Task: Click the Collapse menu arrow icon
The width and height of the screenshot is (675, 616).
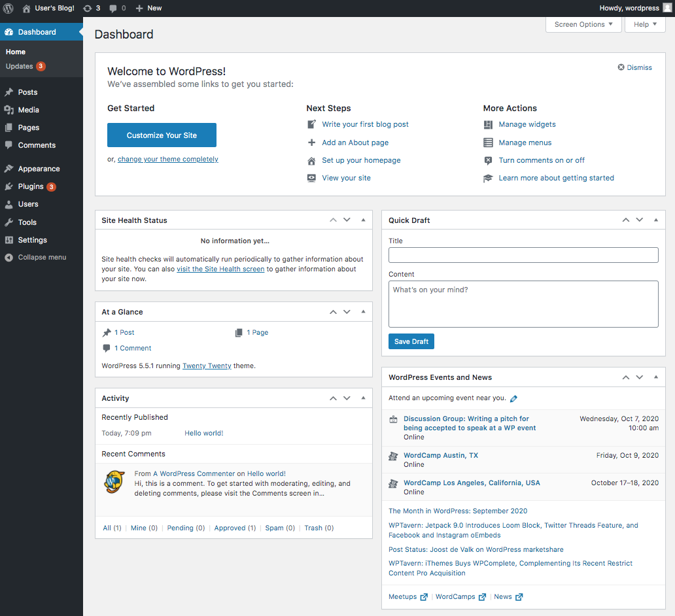Action: coord(9,258)
